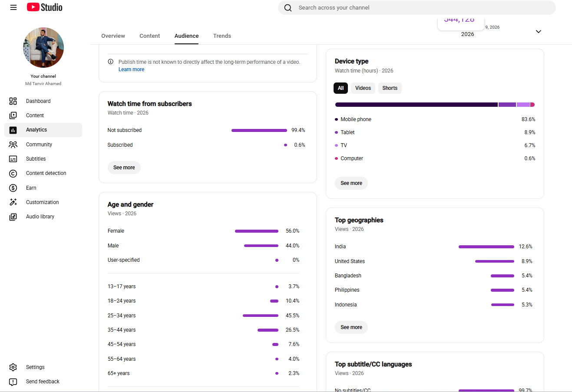Click the search magnifier icon
The image size is (572, 392).
pos(288,8)
